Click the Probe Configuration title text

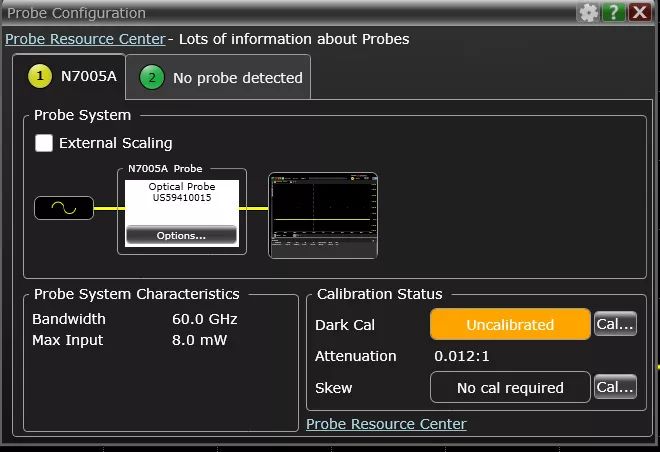[x=77, y=13]
